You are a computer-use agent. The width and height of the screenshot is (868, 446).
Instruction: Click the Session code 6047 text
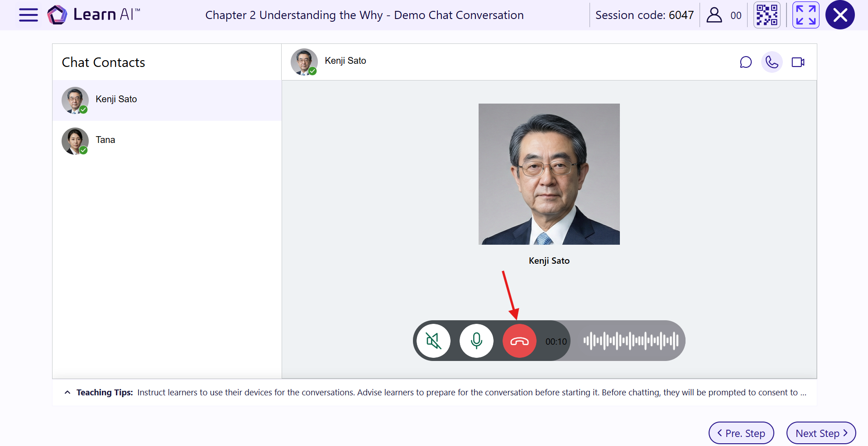644,15
